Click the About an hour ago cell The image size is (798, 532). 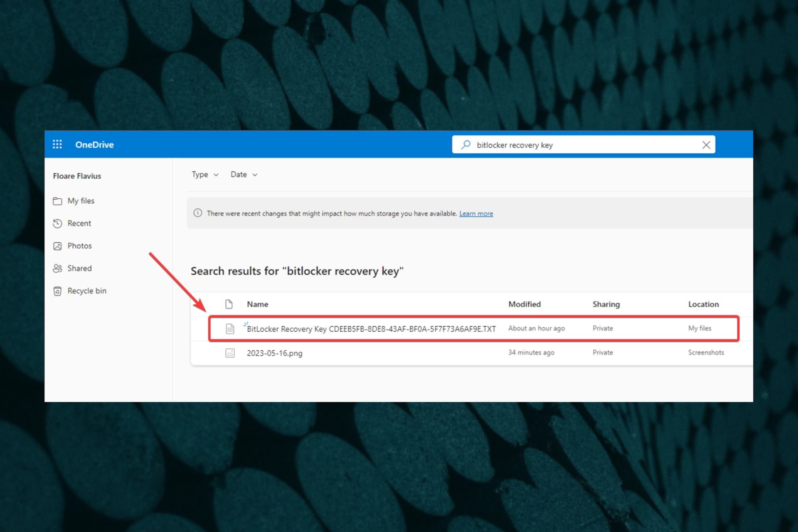click(536, 328)
